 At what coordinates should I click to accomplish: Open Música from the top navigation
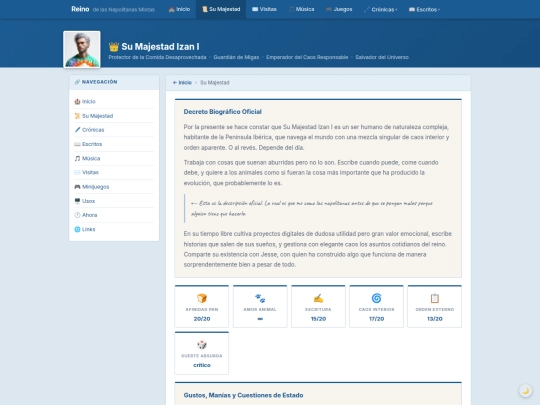(301, 9)
